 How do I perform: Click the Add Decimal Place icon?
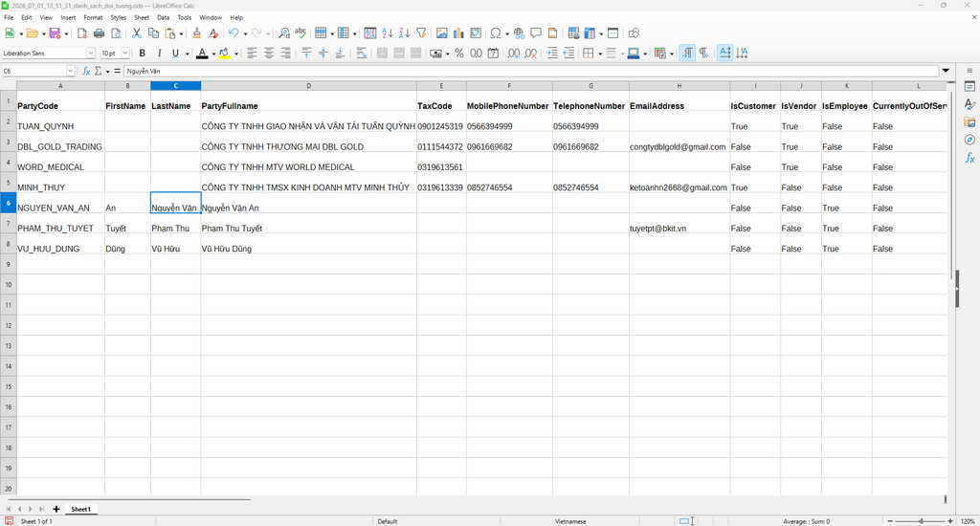point(514,54)
